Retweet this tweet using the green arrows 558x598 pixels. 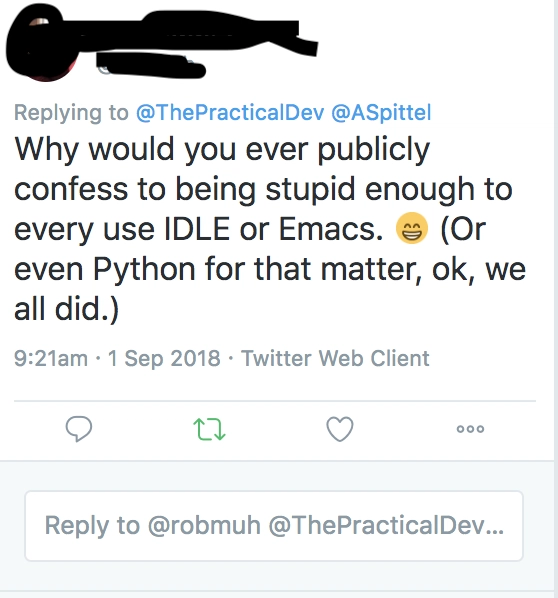click(x=209, y=429)
